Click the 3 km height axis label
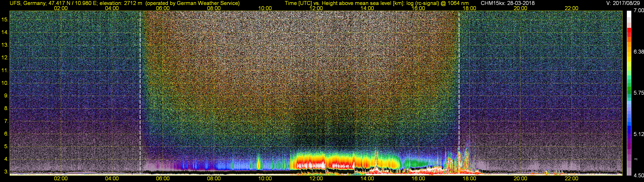 6,172
